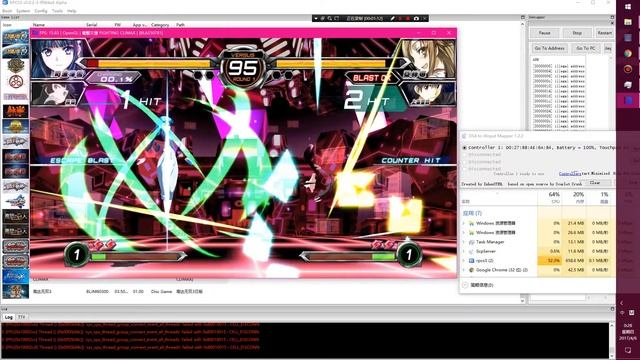This screenshot has height=360, width=640.
Task: Click the Pause button in Debugger
Action: (544, 33)
